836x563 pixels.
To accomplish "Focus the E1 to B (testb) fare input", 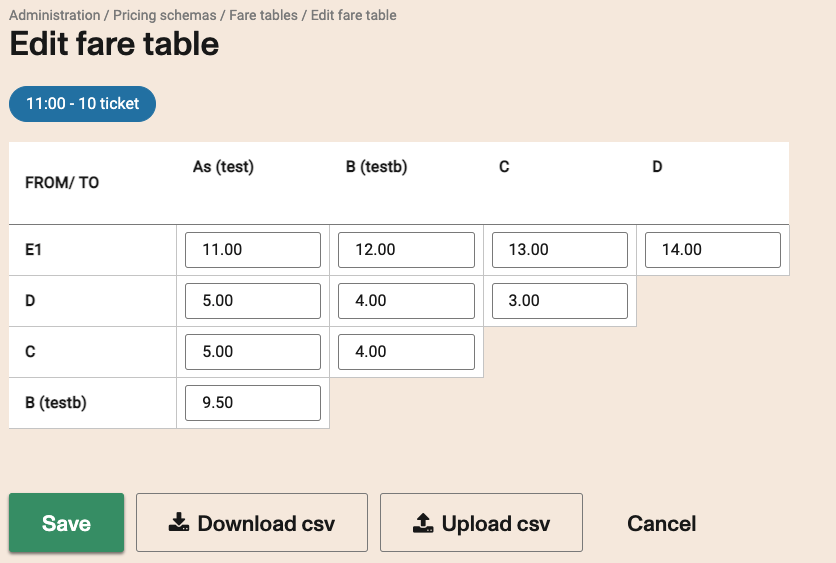I will (406, 250).
